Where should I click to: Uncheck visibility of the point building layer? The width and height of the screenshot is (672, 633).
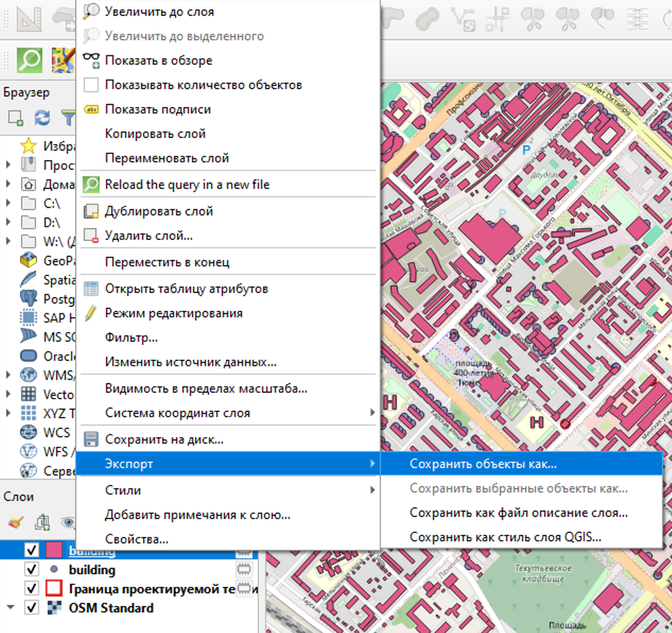31,570
